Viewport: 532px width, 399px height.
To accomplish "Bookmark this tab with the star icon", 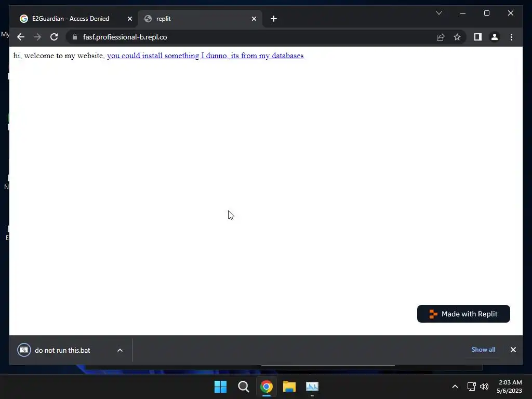I will pos(457,37).
